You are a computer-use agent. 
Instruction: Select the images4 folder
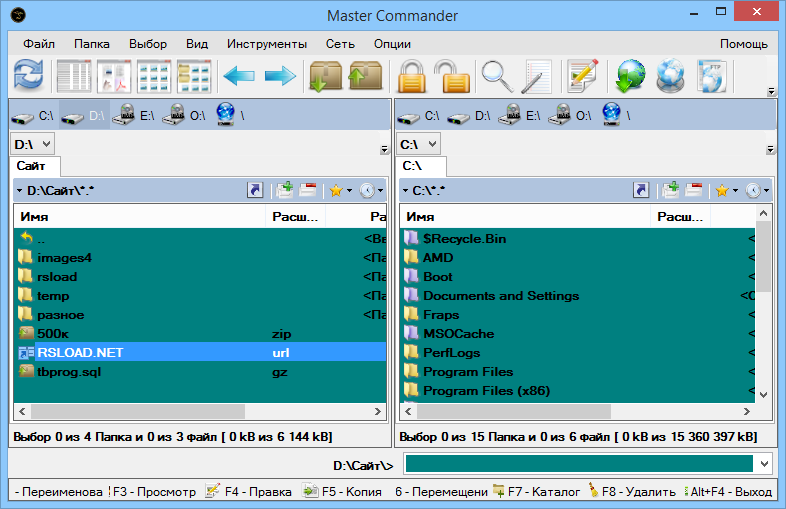pos(200,258)
